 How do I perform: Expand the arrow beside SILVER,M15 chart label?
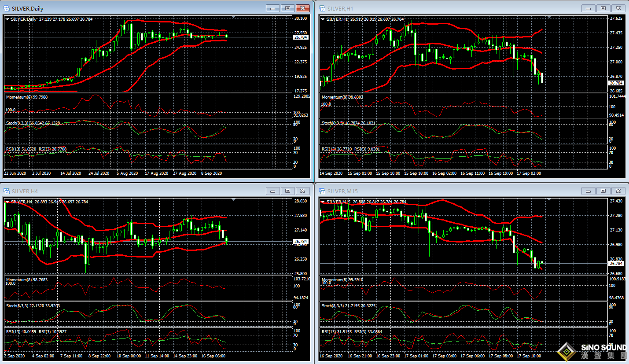[322, 202]
